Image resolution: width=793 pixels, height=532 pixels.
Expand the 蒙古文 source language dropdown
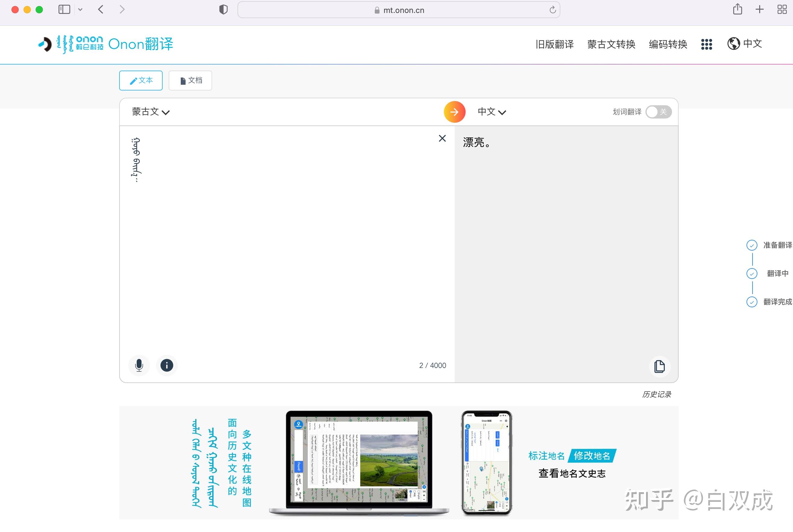[151, 112]
